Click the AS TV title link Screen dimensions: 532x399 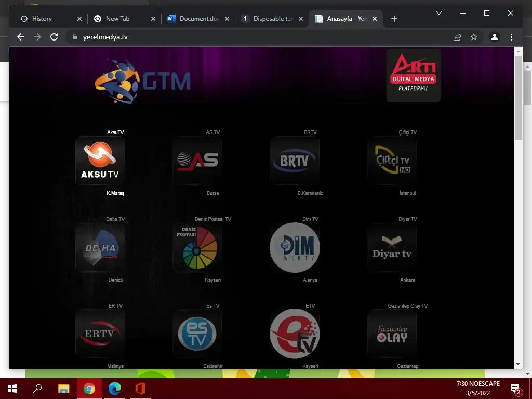pos(212,132)
